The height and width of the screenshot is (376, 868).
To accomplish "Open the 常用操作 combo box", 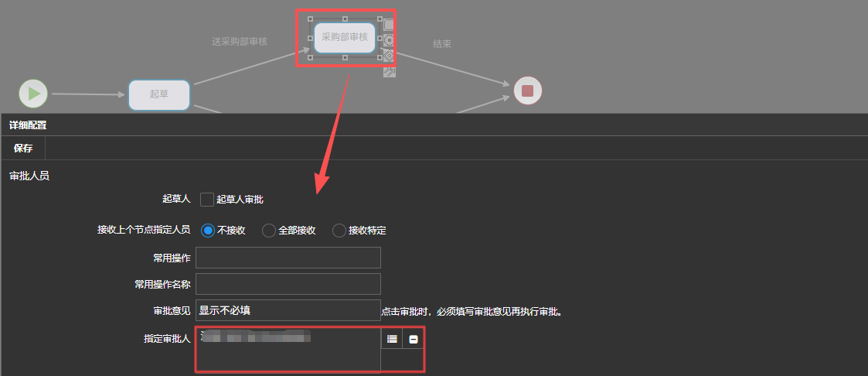I will 288,258.
